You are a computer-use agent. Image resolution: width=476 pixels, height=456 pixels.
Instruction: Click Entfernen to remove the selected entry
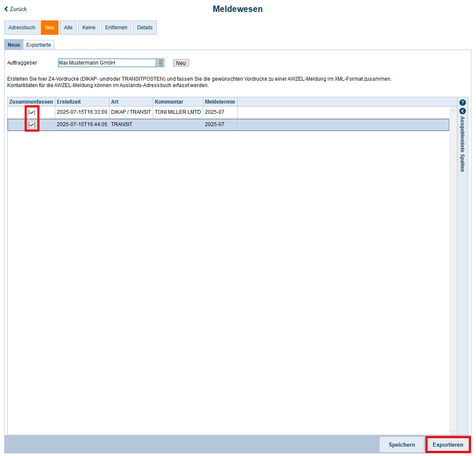pos(116,28)
